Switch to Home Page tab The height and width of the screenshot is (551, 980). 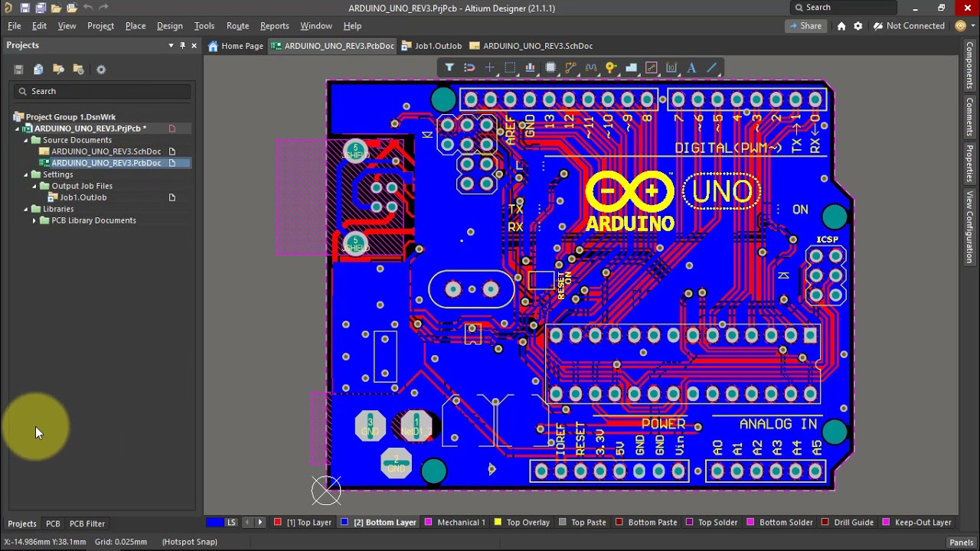pos(235,46)
